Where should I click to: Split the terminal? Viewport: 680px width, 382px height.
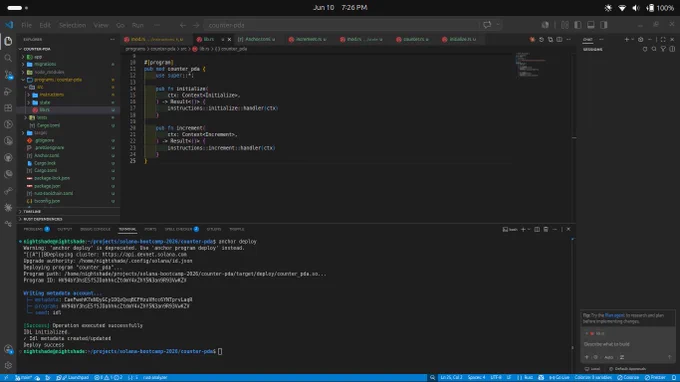coord(537,229)
